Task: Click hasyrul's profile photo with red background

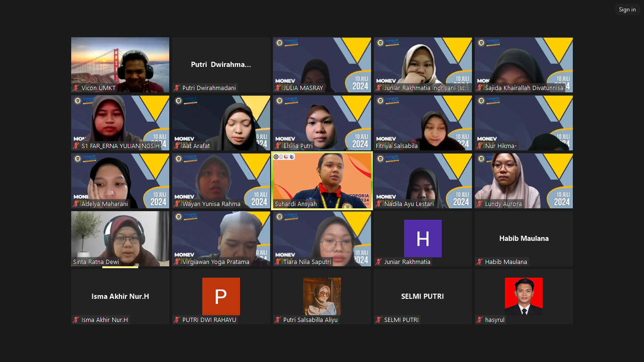Action: click(523, 296)
